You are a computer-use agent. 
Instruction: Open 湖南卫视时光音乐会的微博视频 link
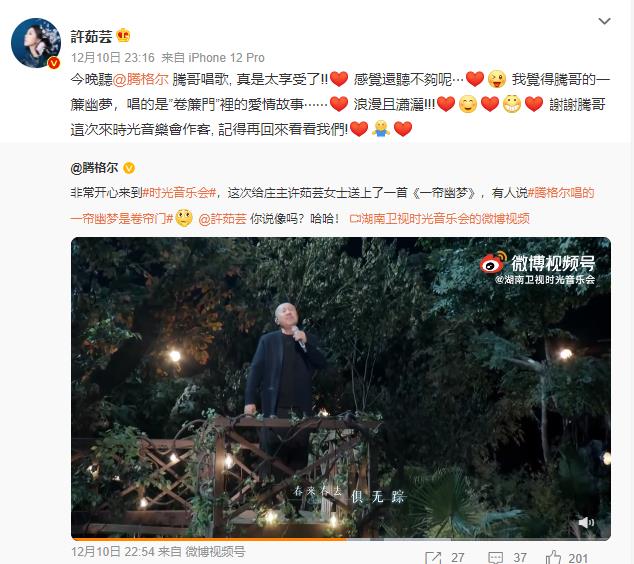(440, 219)
